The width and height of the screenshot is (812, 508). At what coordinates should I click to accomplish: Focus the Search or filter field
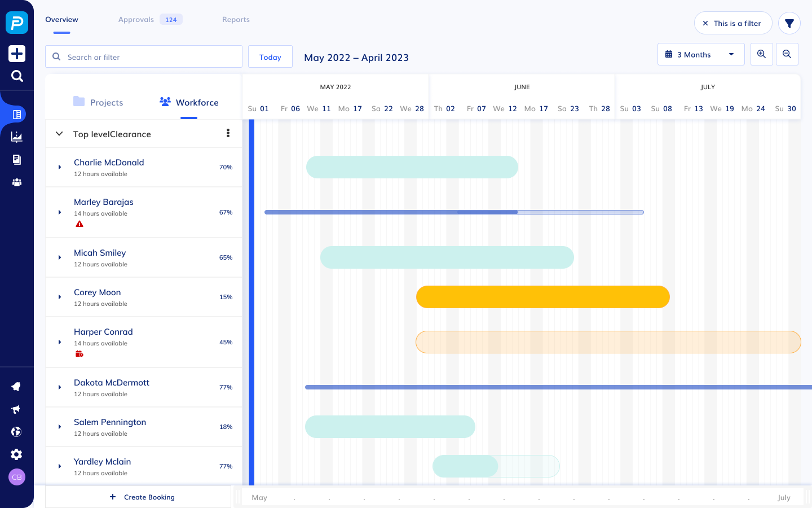(149, 57)
